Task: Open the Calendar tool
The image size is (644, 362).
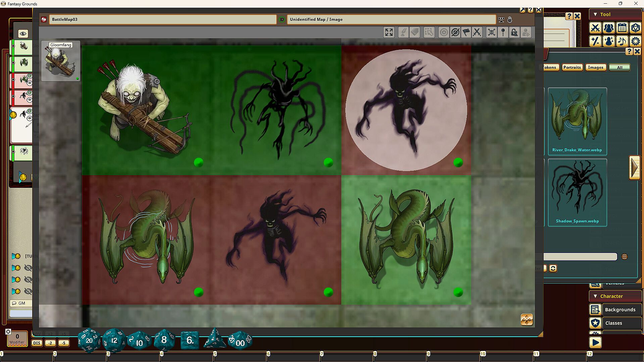Action: [x=622, y=28]
